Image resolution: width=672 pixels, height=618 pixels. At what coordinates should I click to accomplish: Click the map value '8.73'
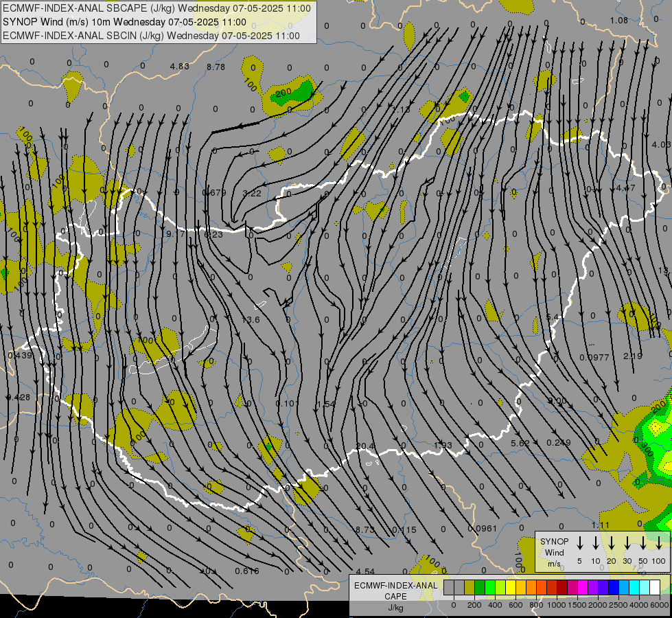(x=365, y=530)
